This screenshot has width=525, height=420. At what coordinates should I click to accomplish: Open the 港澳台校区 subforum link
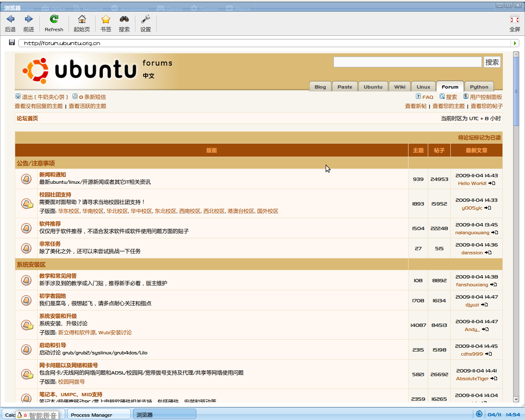[241, 211]
